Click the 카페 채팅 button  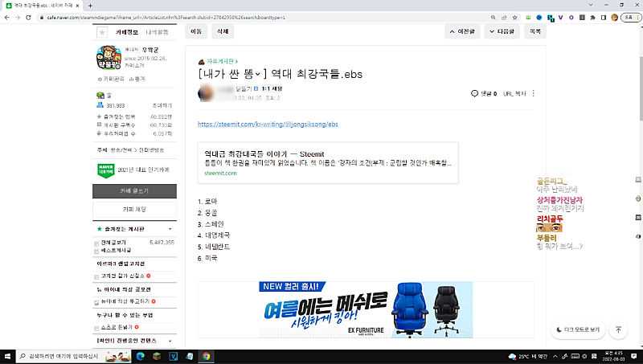pos(134,210)
